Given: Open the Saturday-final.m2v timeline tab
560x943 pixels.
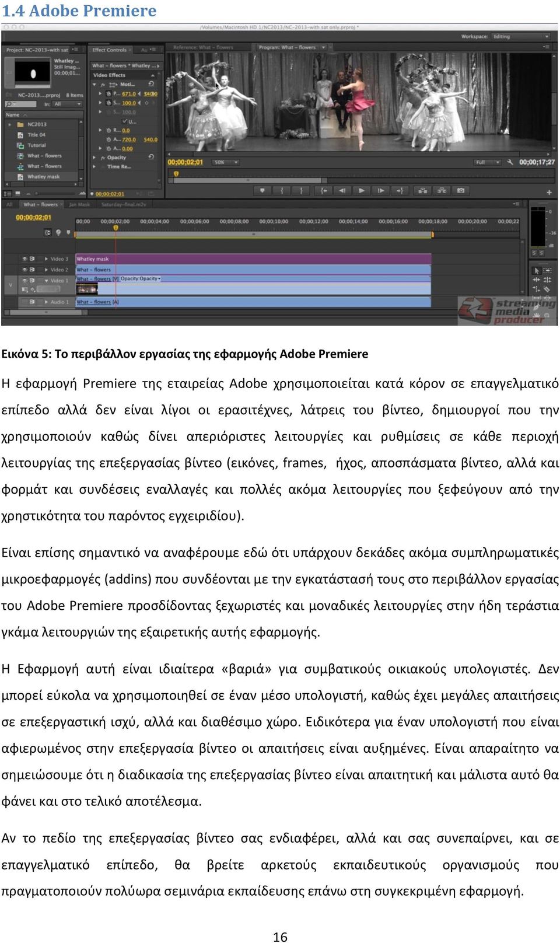Looking at the screenshot, I should click(124, 204).
